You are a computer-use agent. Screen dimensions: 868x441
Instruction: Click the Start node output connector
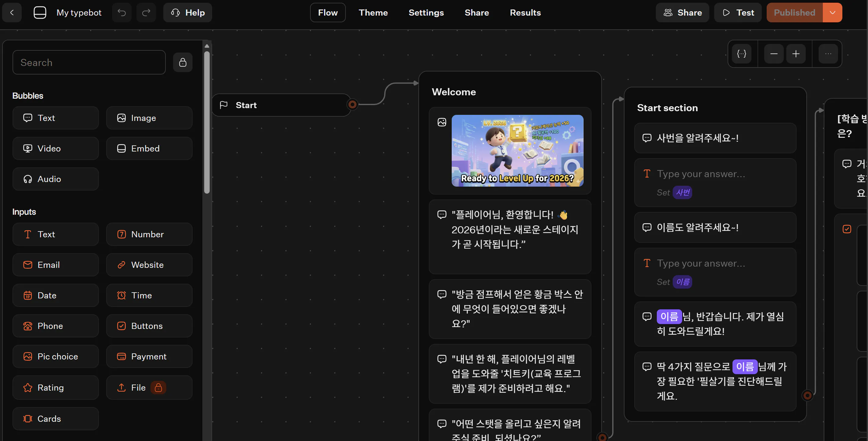pos(353,104)
